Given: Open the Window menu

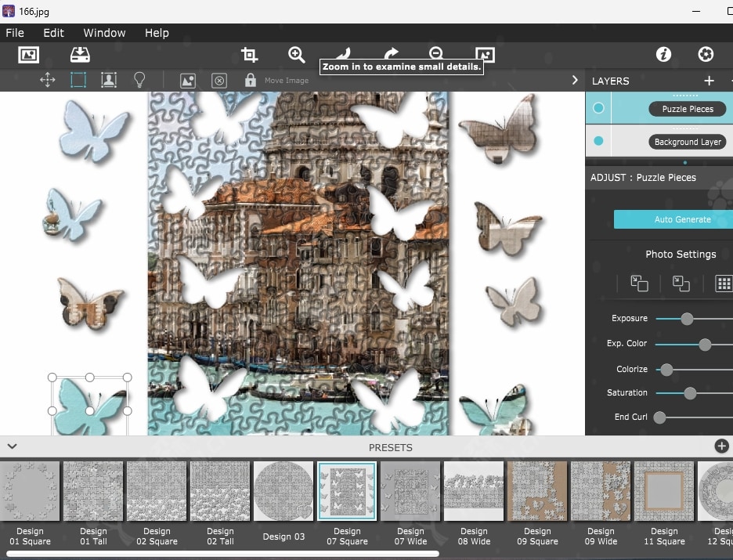Looking at the screenshot, I should click(x=104, y=33).
